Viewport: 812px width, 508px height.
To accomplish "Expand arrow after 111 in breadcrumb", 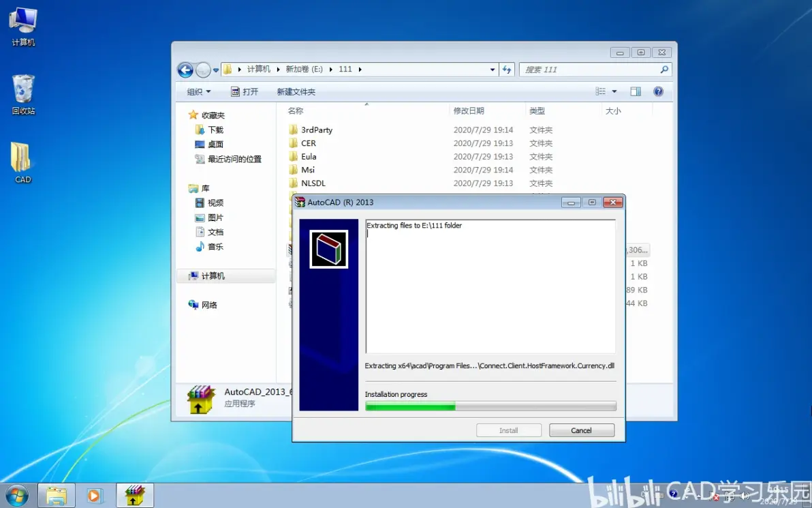I will point(360,70).
